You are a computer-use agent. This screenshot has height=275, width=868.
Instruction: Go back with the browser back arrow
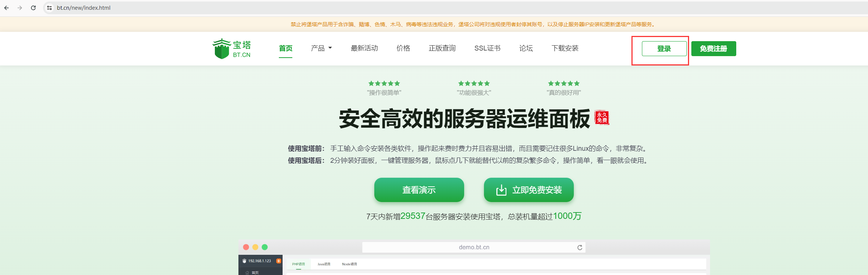(x=6, y=8)
